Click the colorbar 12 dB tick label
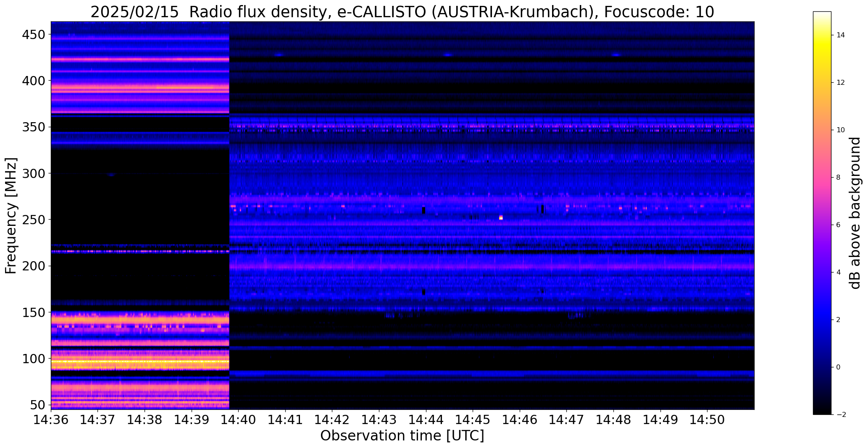 841,83
